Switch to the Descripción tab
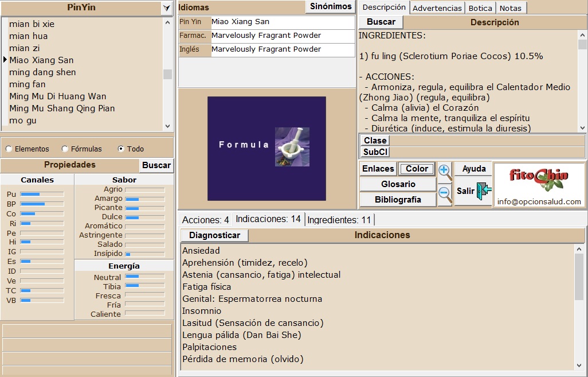This screenshot has width=588, height=377. click(x=383, y=7)
